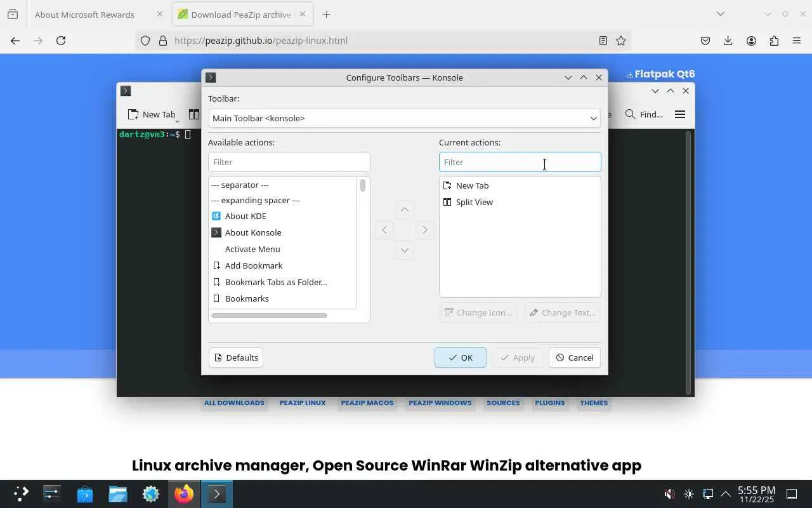This screenshot has height=508, width=812.
Task: Click the OK button
Action: point(461,358)
